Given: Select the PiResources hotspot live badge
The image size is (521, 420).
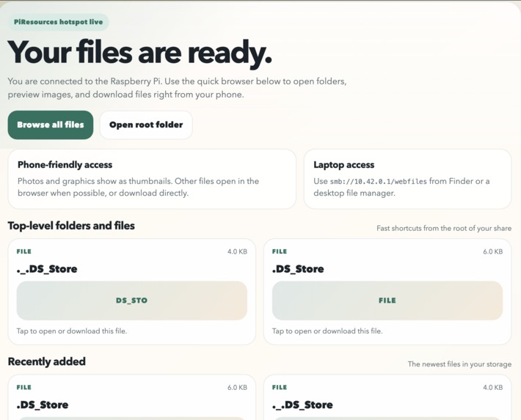Looking at the screenshot, I should point(59,22).
